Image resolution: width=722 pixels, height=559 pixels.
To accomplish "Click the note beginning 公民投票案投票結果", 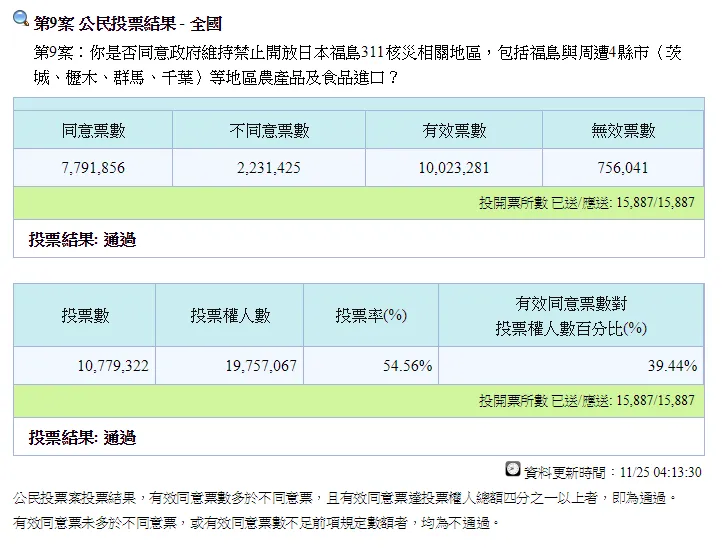I will (345, 498).
